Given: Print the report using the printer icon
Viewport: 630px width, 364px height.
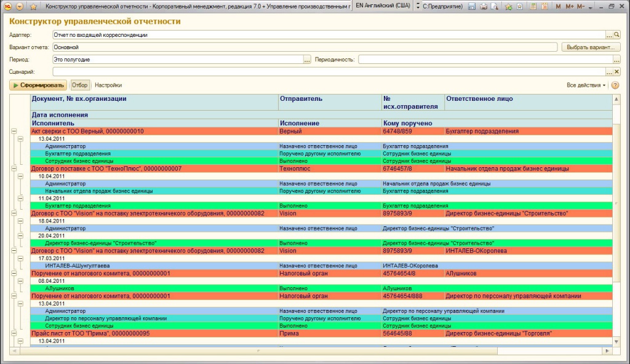Looking at the screenshot, I should click(484, 6).
